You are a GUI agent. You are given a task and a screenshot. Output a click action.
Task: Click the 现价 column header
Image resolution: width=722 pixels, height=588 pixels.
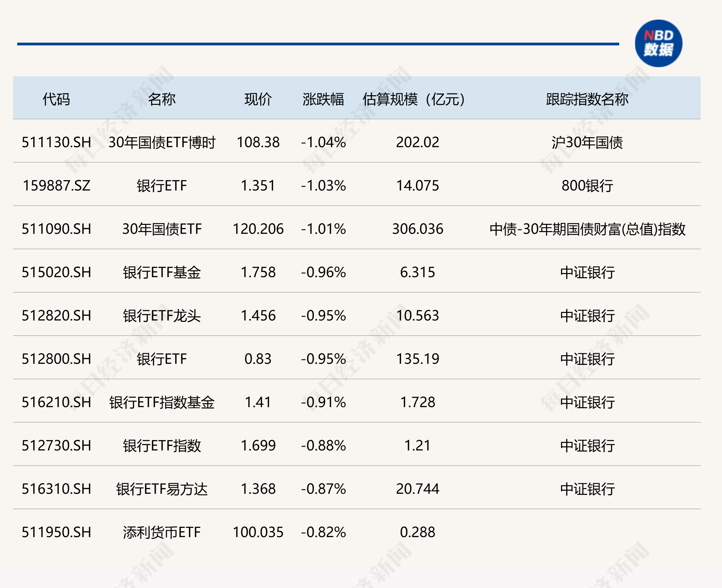point(258,99)
